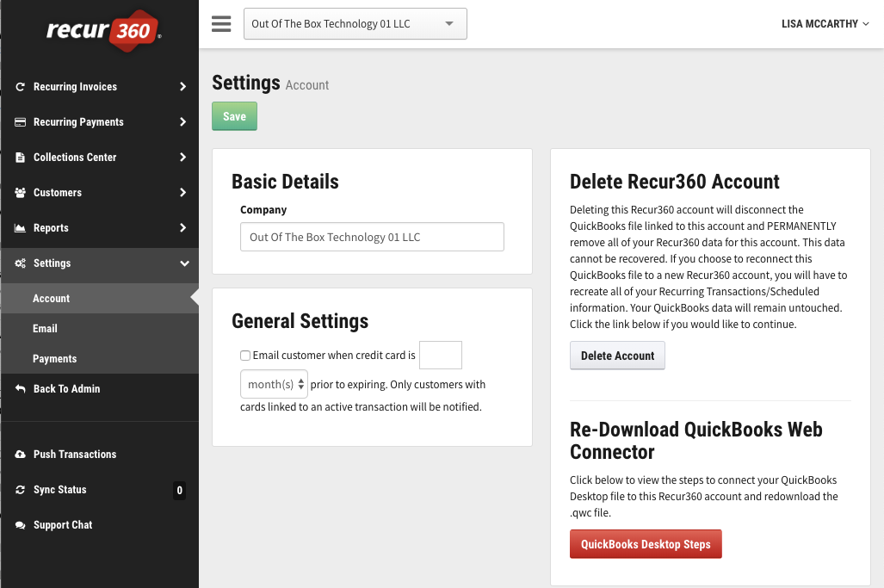Open the Lisa McCarthy user menu
The width and height of the screenshot is (884, 588).
click(x=825, y=24)
